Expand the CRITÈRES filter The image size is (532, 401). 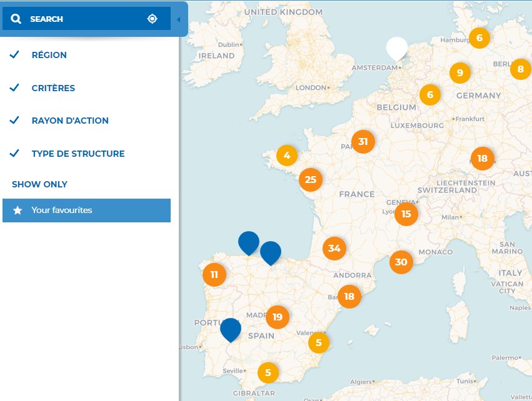(53, 88)
